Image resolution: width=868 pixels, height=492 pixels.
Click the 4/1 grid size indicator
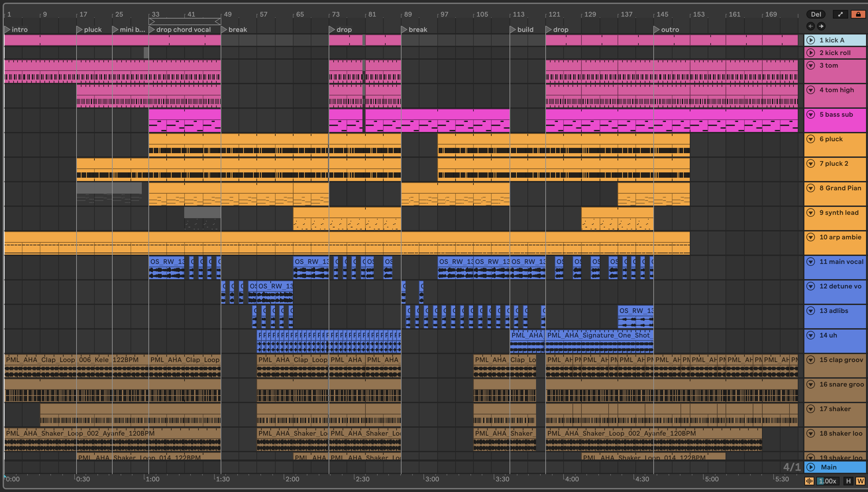pos(791,467)
